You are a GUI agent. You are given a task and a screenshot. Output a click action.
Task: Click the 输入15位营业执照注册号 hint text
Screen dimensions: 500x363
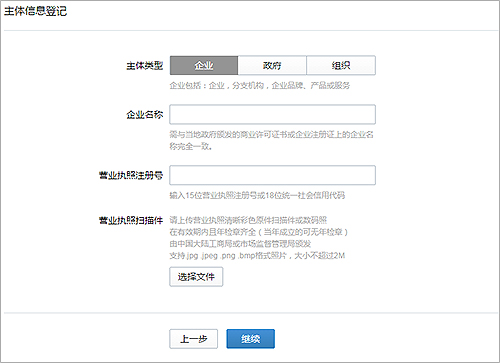coord(257,195)
